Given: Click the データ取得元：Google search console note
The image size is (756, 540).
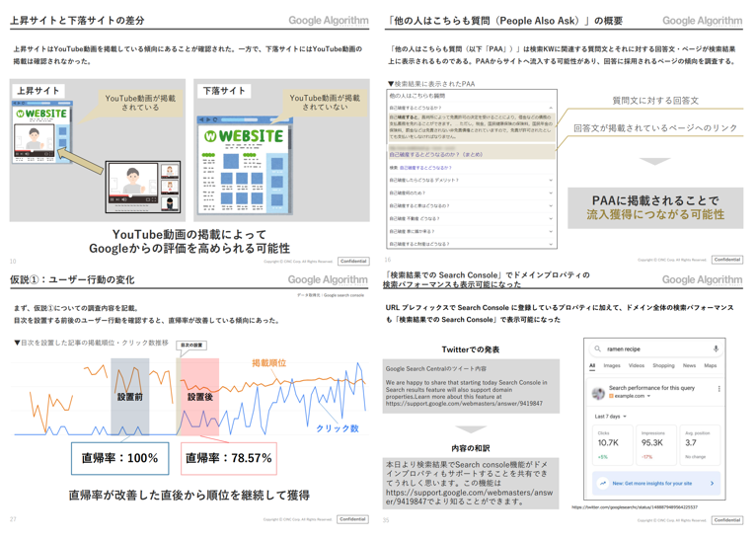Looking at the screenshot, I should 331,295.
